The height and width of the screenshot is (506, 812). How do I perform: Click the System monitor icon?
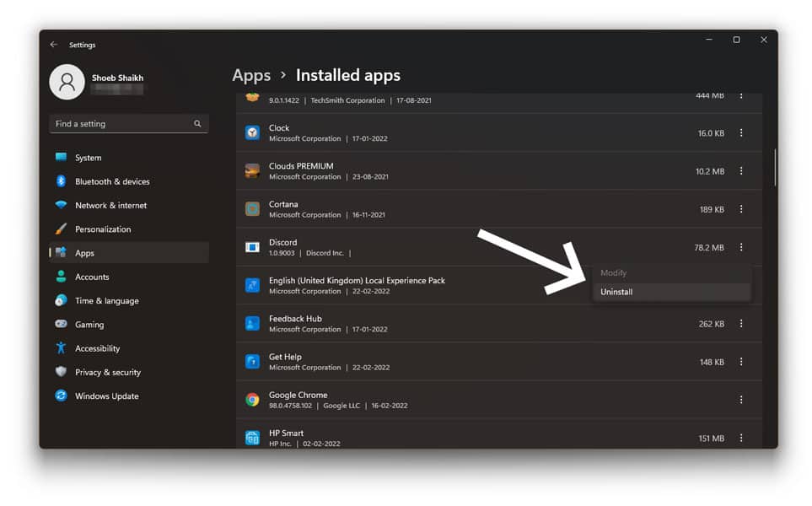click(61, 157)
